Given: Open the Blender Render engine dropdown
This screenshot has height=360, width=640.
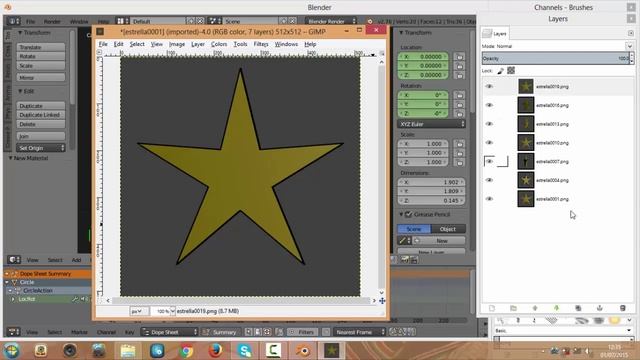Looking at the screenshot, I should [331, 21].
